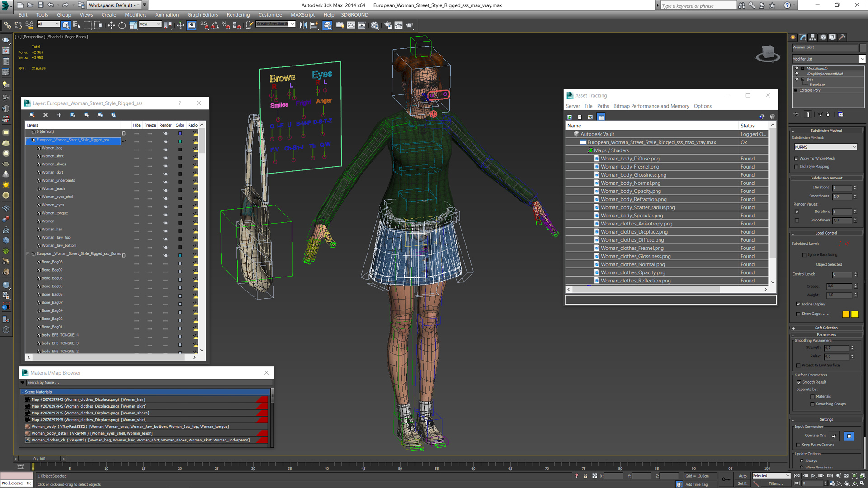The image size is (868, 488).
Task: Open the View reference coordinate dropdown
Action: [150, 24]
